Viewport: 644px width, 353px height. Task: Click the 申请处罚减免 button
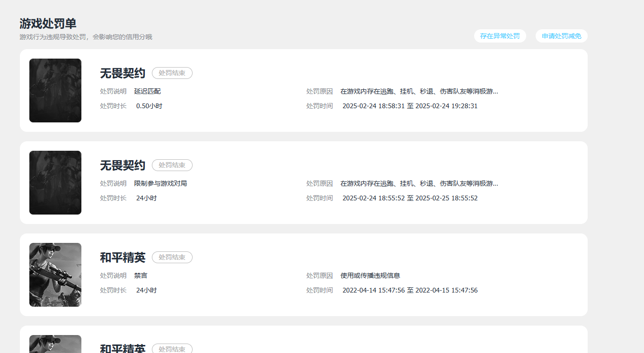click(x=561, y=36)
